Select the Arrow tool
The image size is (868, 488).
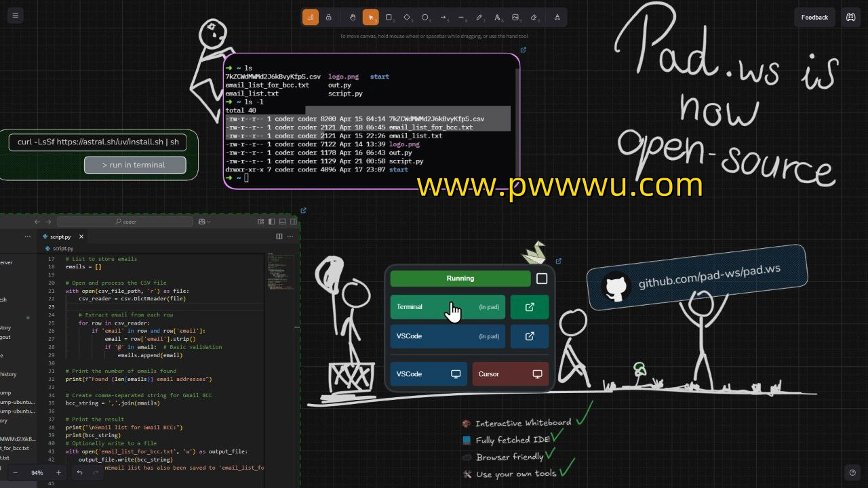[x=443, y=17]
